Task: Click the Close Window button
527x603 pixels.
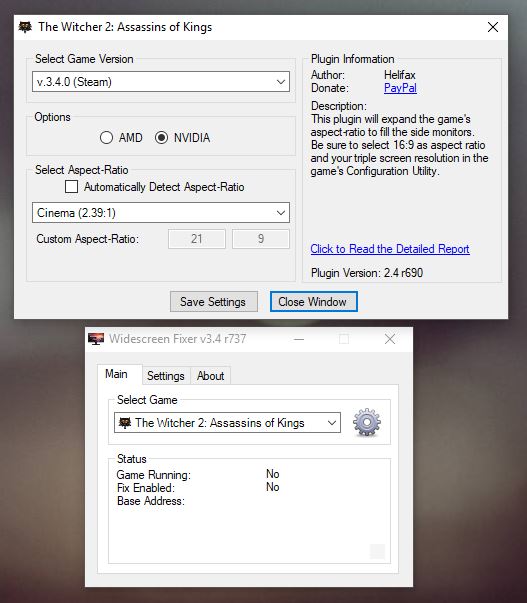Action: [314, 302]
